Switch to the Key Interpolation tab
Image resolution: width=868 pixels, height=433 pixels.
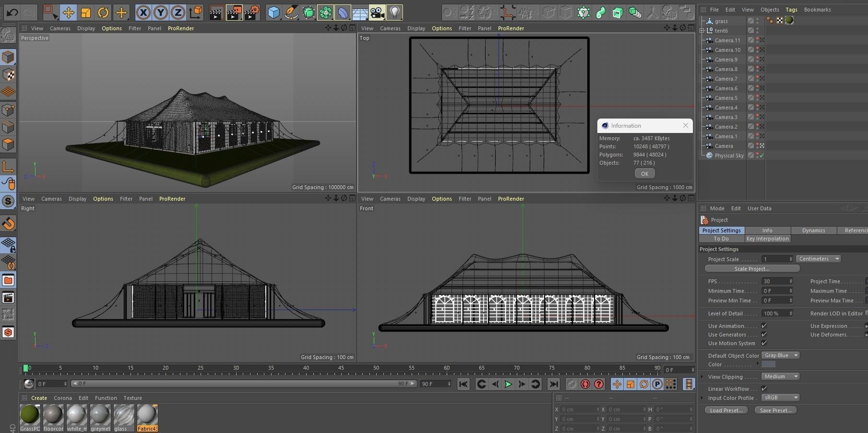(x=767, y=239)
